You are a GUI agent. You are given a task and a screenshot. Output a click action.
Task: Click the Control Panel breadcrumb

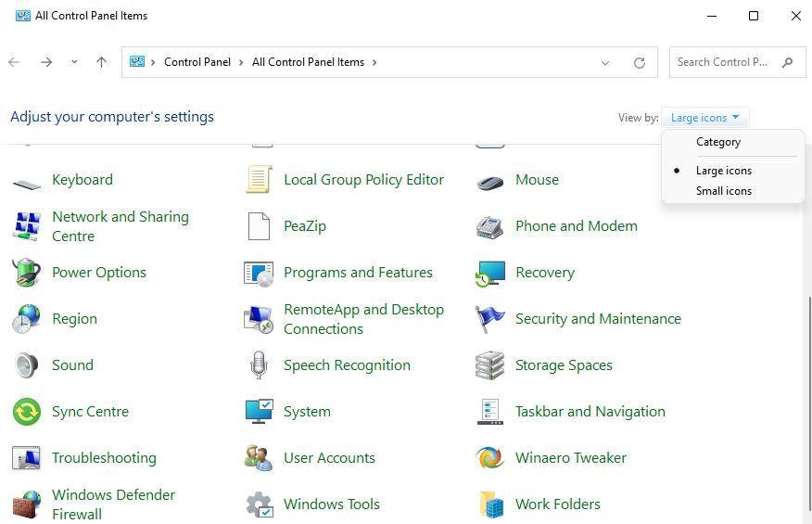[197, 62]
